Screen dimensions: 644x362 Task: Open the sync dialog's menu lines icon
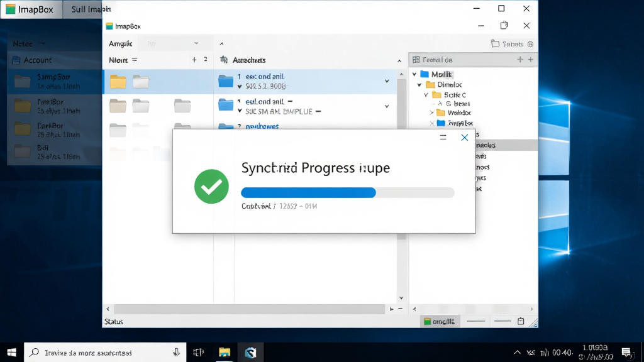click(x=443, y=138)
